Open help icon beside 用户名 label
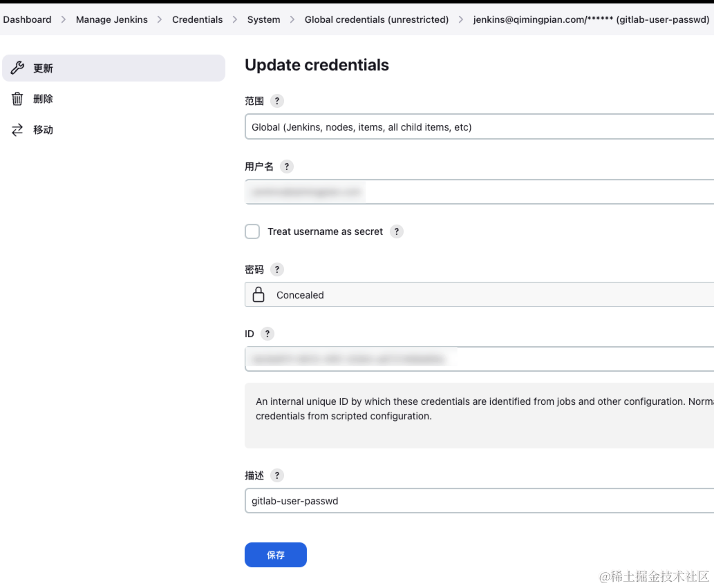 click(286, 167)
